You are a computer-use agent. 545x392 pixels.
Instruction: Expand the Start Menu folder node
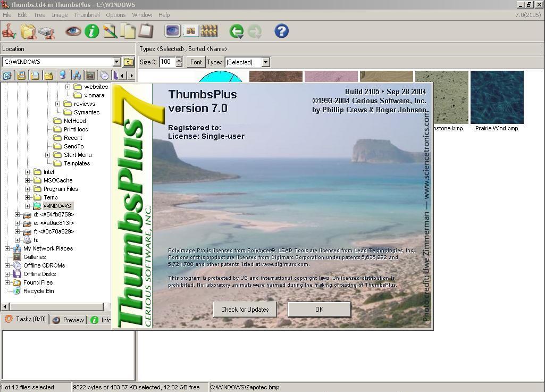pyautogui.click(x=48, y=155)
